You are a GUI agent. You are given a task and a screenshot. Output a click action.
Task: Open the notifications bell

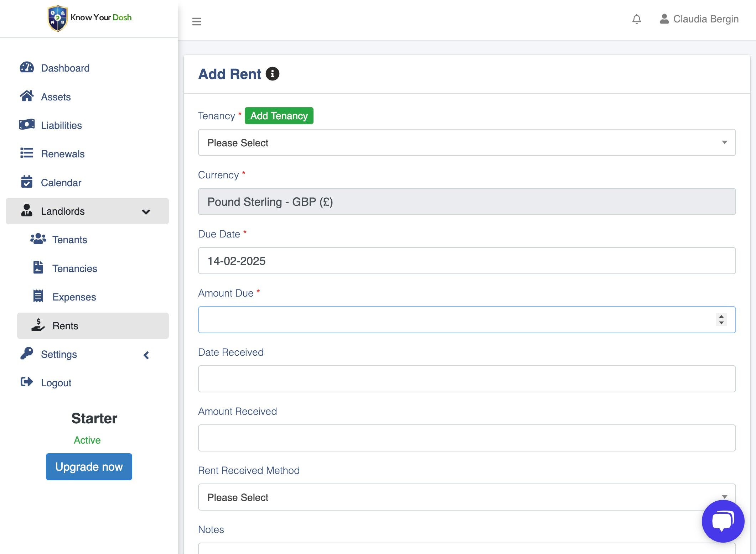click(637, 19)
